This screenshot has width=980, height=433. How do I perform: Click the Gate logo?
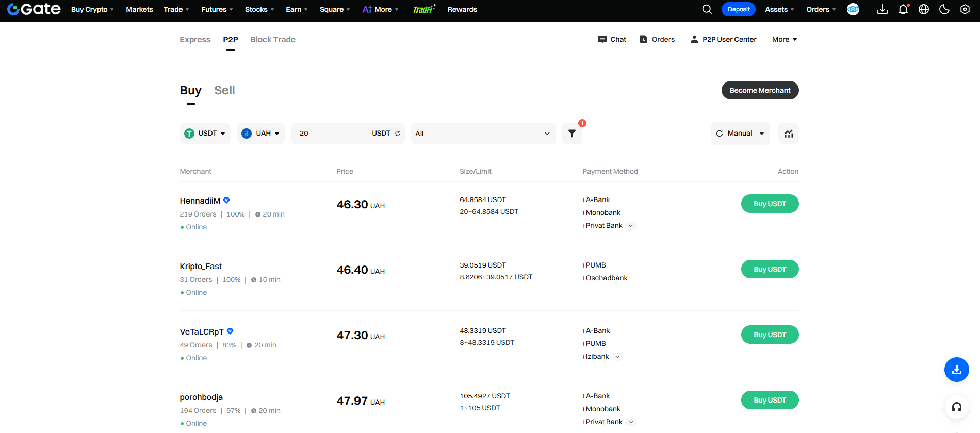pos(34,9)
